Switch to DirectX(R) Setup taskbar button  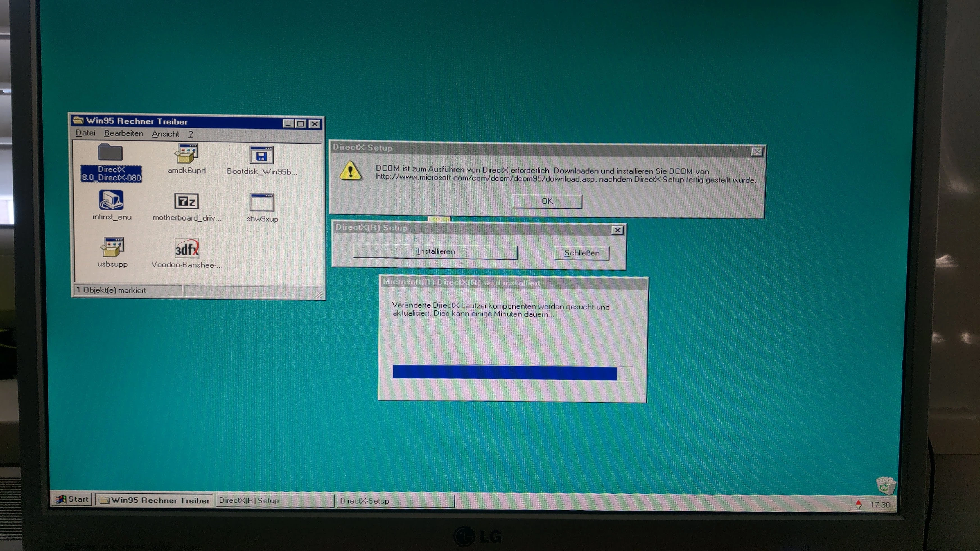coord(275,501)
